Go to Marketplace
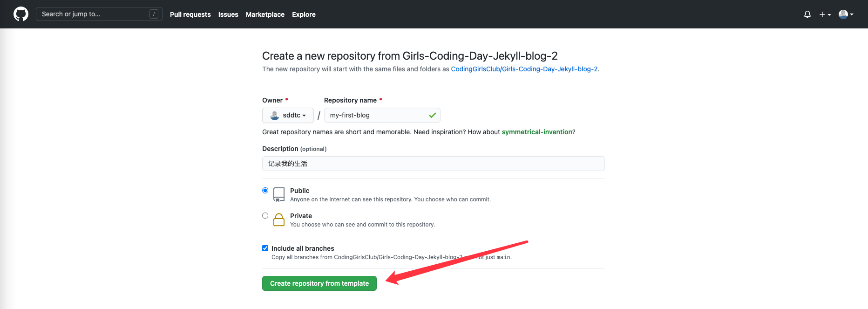The height and width of the screenshot is (309, 868). (x=265, y=14)
